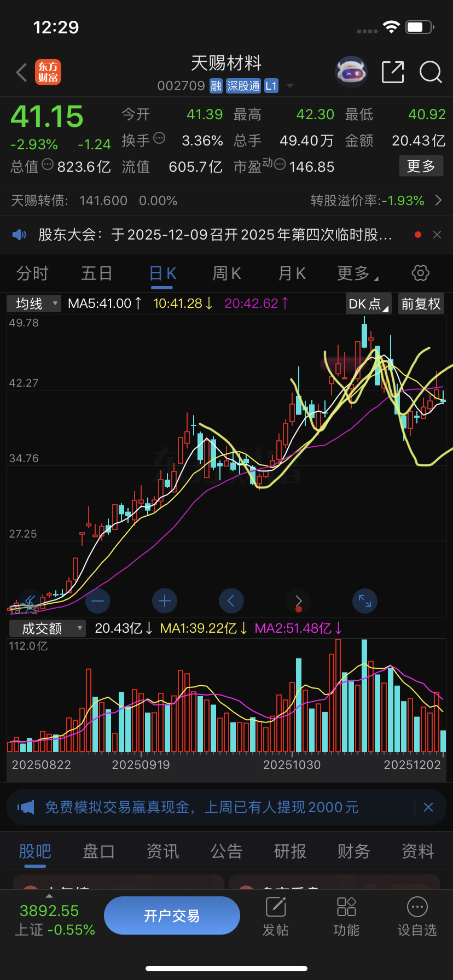Expand chart to fullscreen icon
Viewport: 453px width, 980px height.
(x=365, y=601)
